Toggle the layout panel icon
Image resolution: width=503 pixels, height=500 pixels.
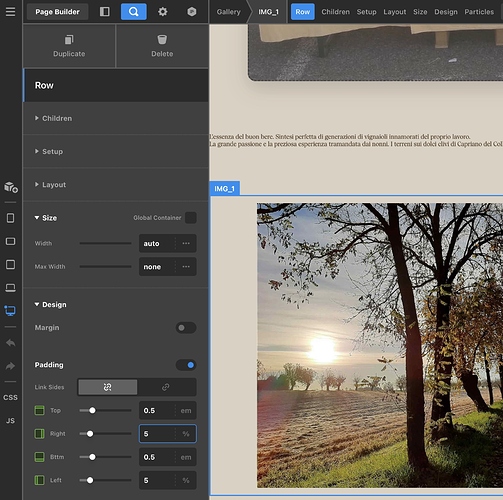pyautogui.click(x=105, y=12)
